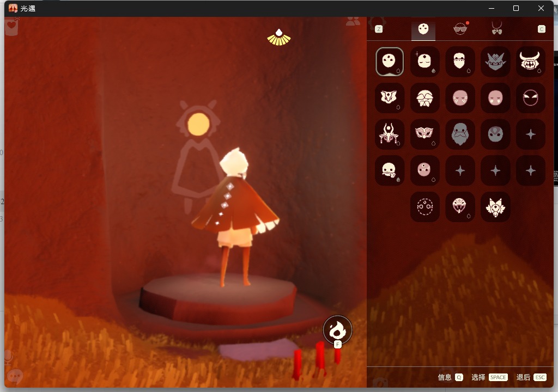The height and width of the screenshot is (392, 558).
Task: Go to next category with C key icon
Action: [541, 29]
